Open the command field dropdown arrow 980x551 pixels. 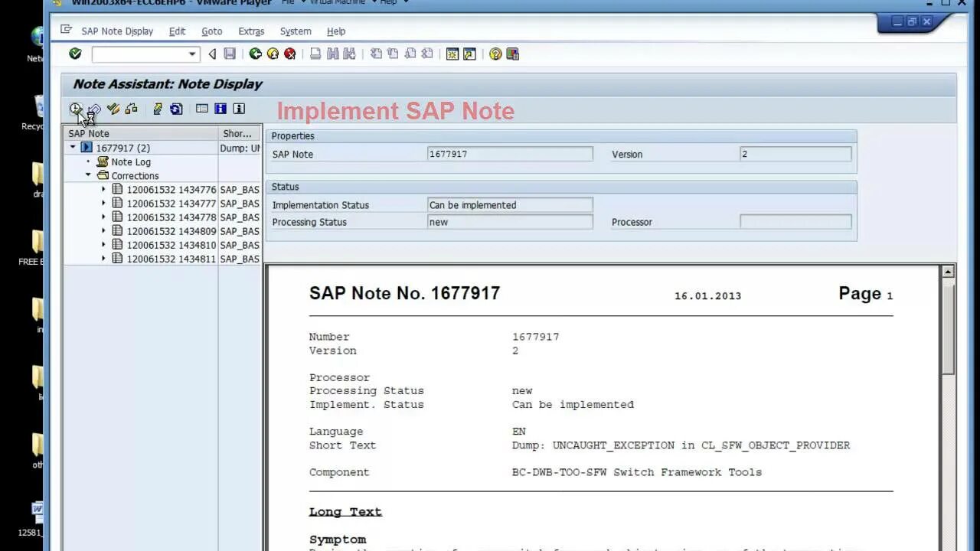pos(192,54)
